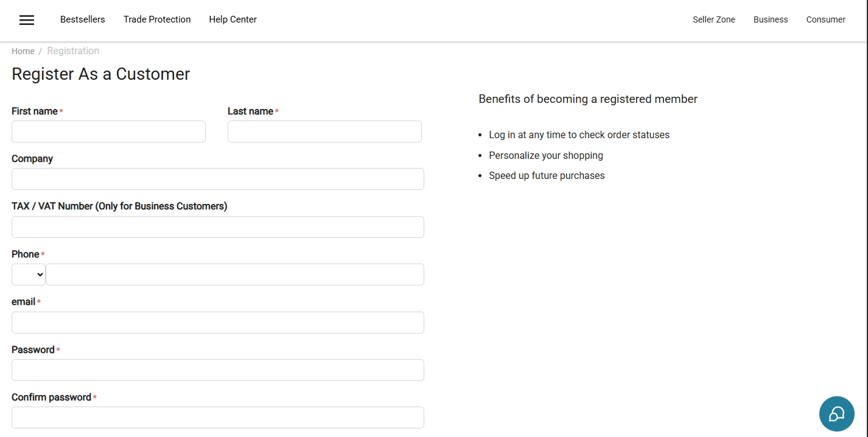Click the Bestsellers menu item
The image size is (868, 437).
tap(82, 19)
